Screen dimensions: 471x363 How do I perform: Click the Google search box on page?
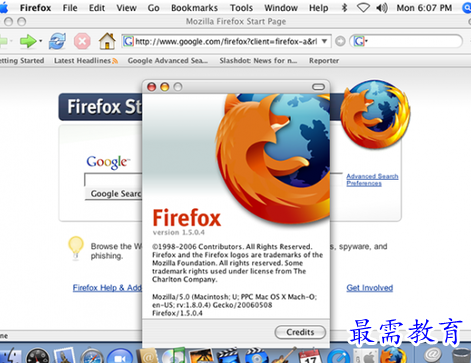pos(113,180)
